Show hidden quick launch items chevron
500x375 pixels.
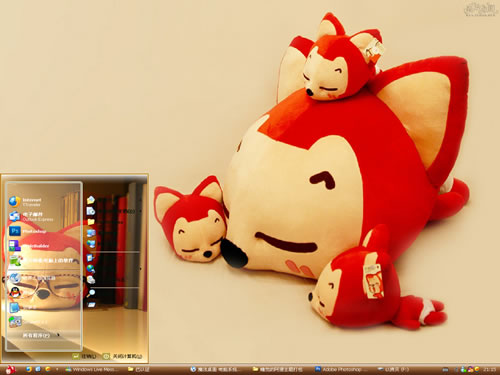pos(57,369)
